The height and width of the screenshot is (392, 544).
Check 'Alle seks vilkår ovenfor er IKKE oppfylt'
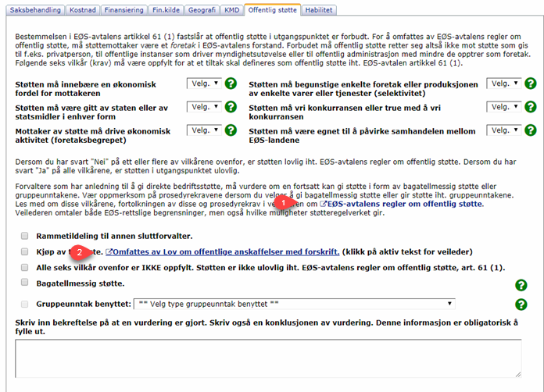[x=25, y=267]
